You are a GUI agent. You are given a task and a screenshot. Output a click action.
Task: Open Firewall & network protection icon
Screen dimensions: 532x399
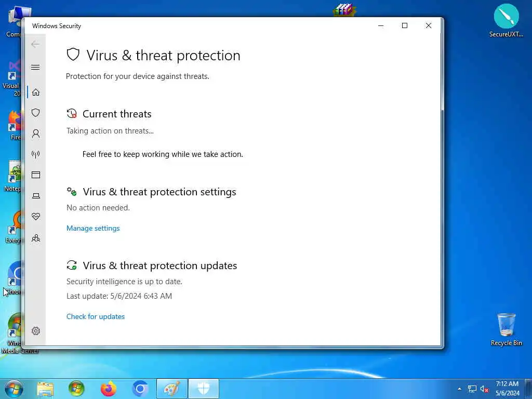pyautogui.click(x=36, y=155)
